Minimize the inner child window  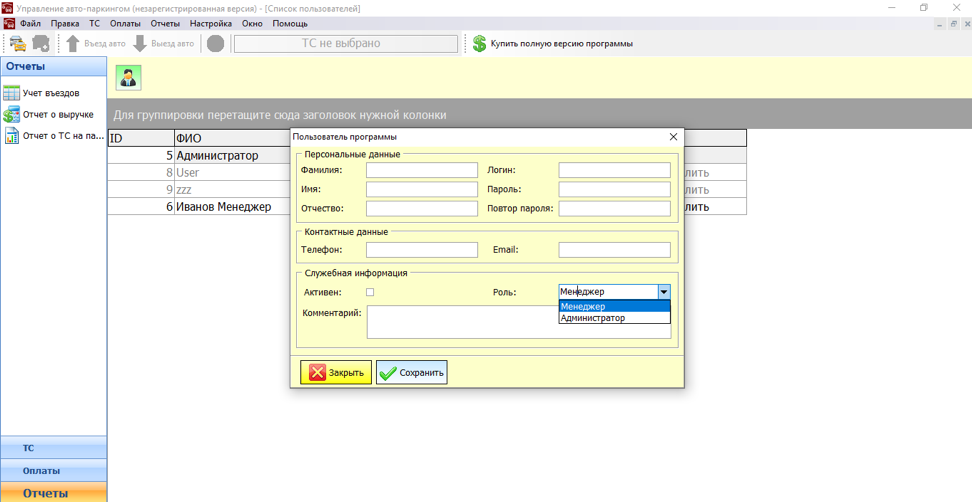coord(941,24)
